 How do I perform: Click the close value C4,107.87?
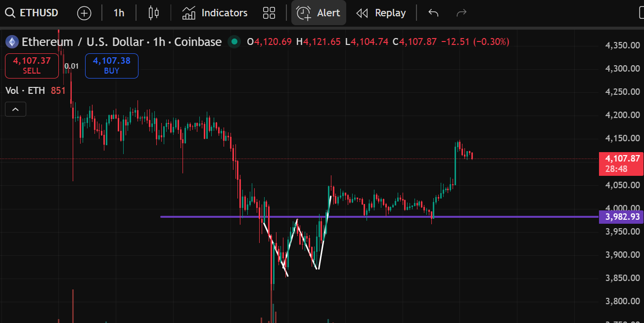pyautogui.click(x=414, y=42)
